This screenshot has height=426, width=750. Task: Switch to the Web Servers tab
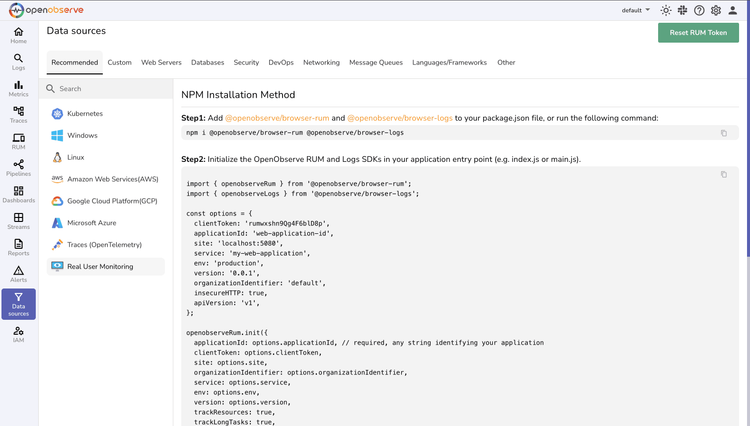[161, 63]
